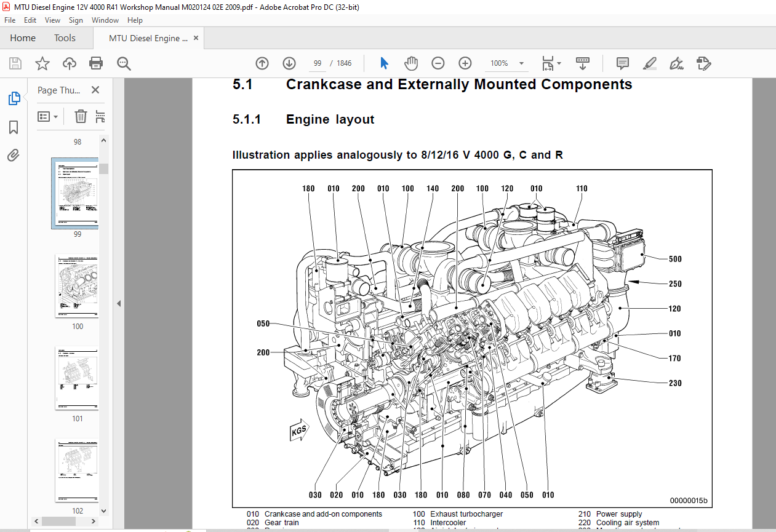Click legend entry 'Exhaust turbocharger'

466,514
